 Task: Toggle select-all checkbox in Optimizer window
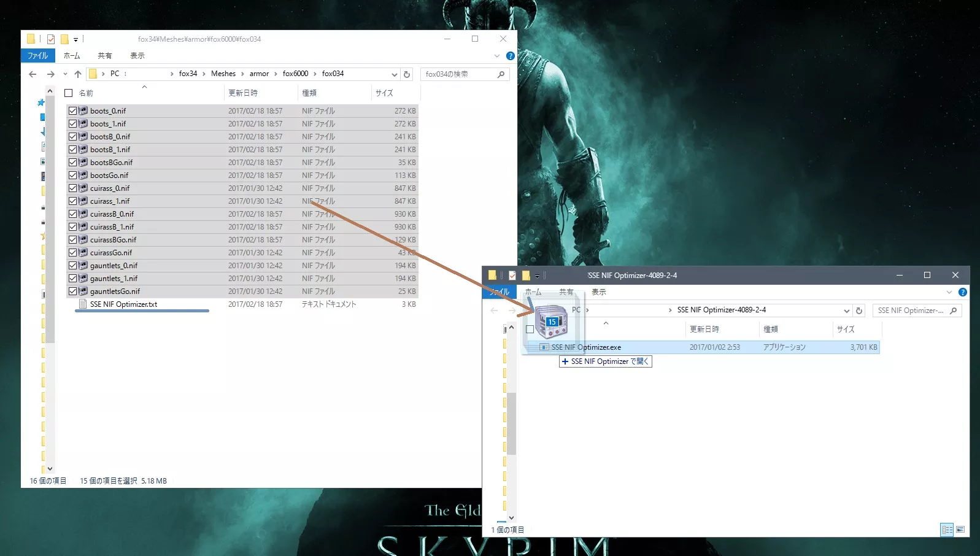(x=530, y=330)
